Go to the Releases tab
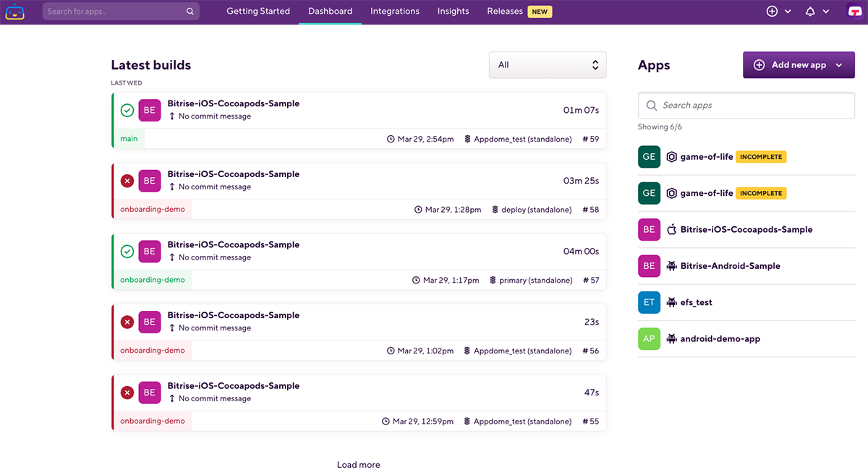 click(505, 12)
